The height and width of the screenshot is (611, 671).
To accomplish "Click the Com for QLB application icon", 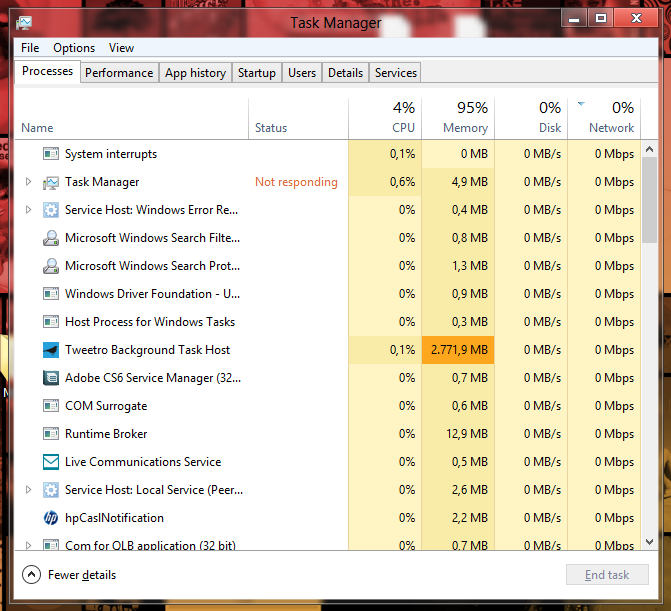I will (51, 545).
